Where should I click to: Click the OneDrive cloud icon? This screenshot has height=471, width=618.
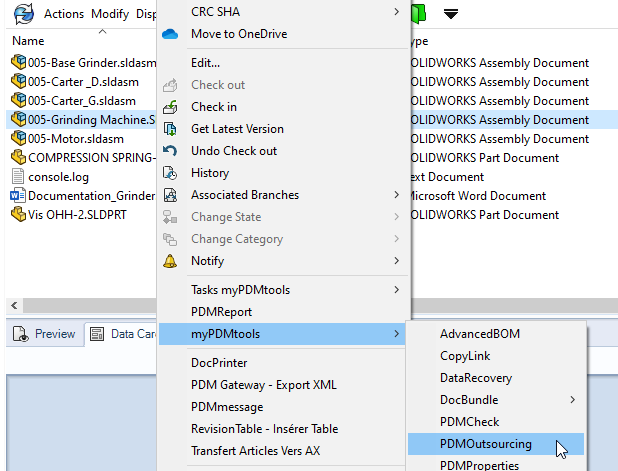[x=169, y=34]
